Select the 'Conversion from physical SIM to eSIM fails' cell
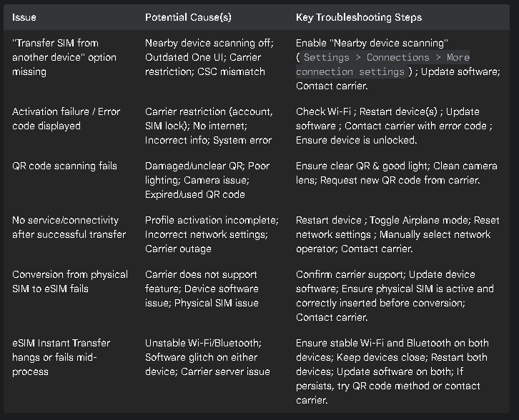Viewport: 519px width, 420px height. 70,281
